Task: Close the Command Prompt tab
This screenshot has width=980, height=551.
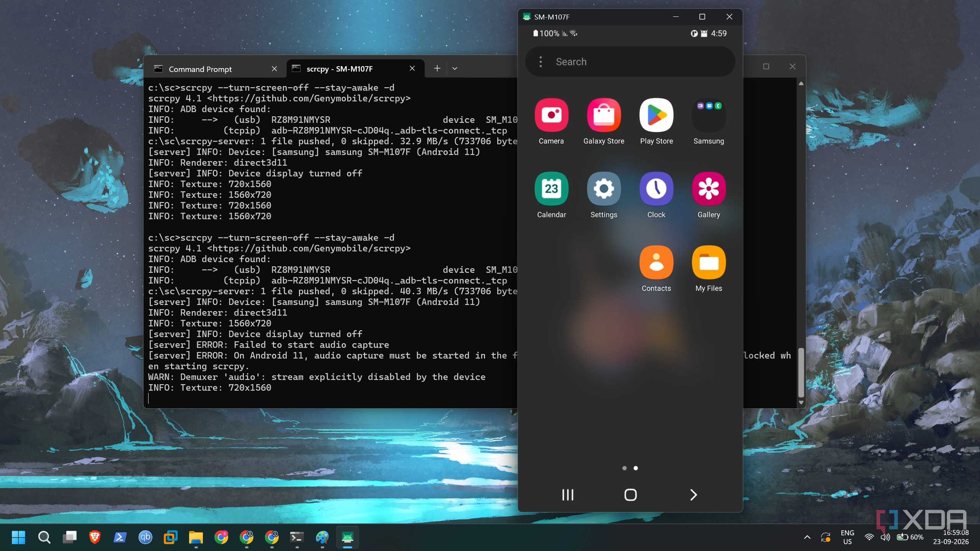Action: (x=274, y=68)
